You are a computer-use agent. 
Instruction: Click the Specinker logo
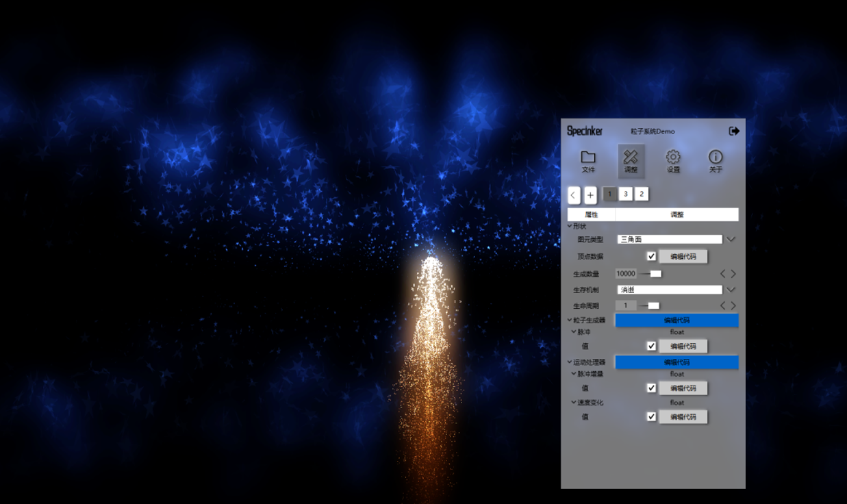click(x=583, y=130)
